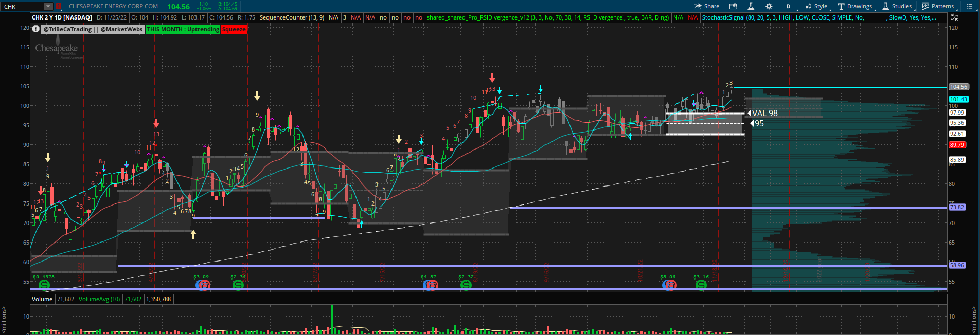Open the Patterns menu
The height and width of the screenshot is (335, 980).
click(x=938, y=6)
